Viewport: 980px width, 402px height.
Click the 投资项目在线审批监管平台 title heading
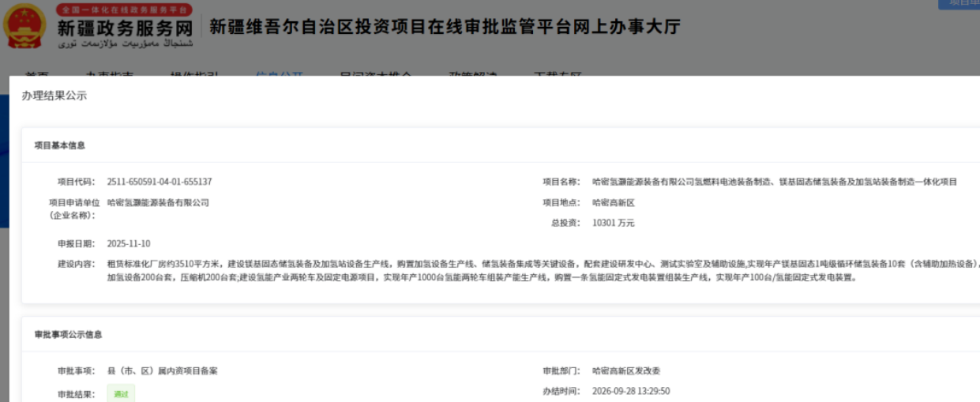click(x=445, y=27)
